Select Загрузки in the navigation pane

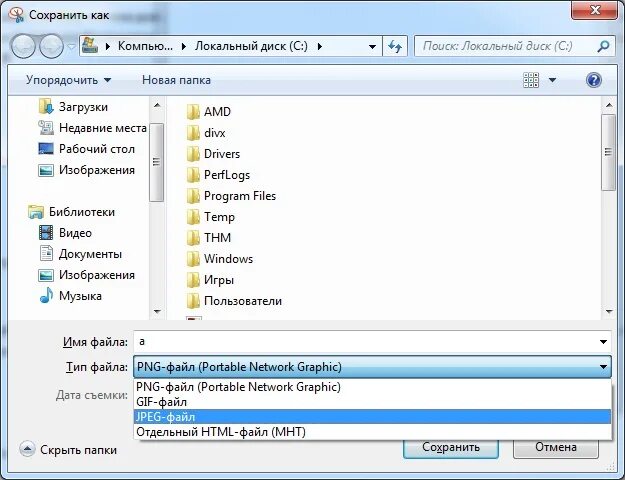click(83, 107)
